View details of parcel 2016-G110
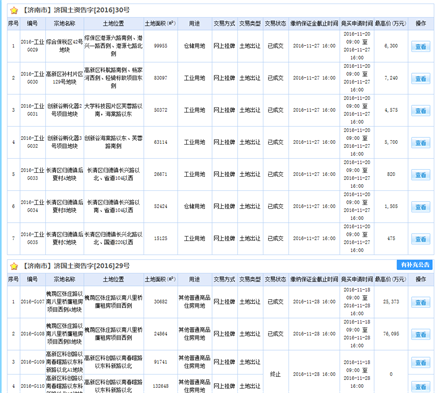 point(420,387)
